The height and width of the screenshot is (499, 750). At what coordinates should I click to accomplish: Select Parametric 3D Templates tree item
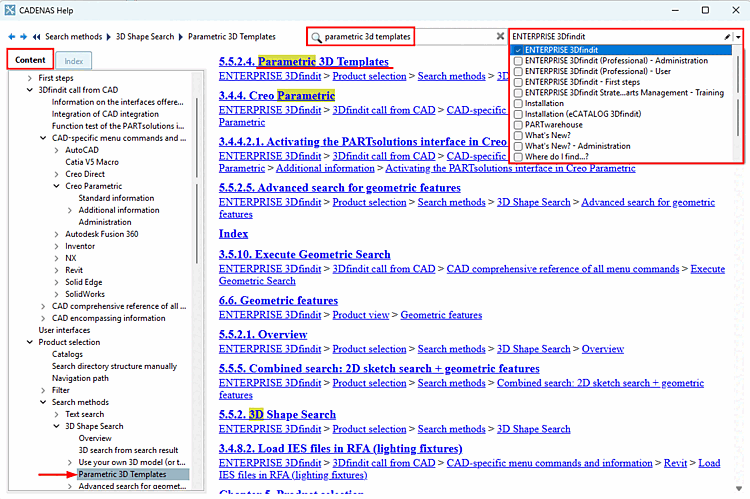(x=122, y=474)
